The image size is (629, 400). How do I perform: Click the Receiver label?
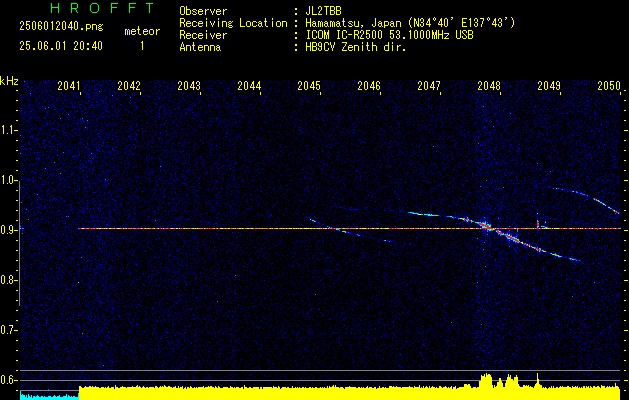(203, 35)
